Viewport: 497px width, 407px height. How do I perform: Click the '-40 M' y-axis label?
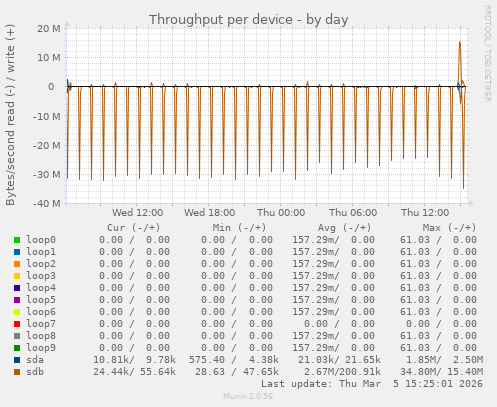coord(47,203)
